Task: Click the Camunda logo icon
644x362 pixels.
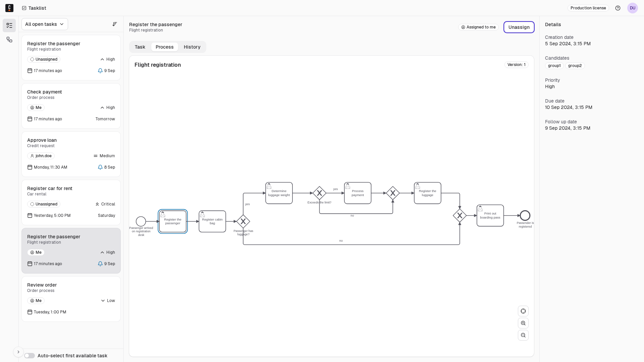Action: 9,8
